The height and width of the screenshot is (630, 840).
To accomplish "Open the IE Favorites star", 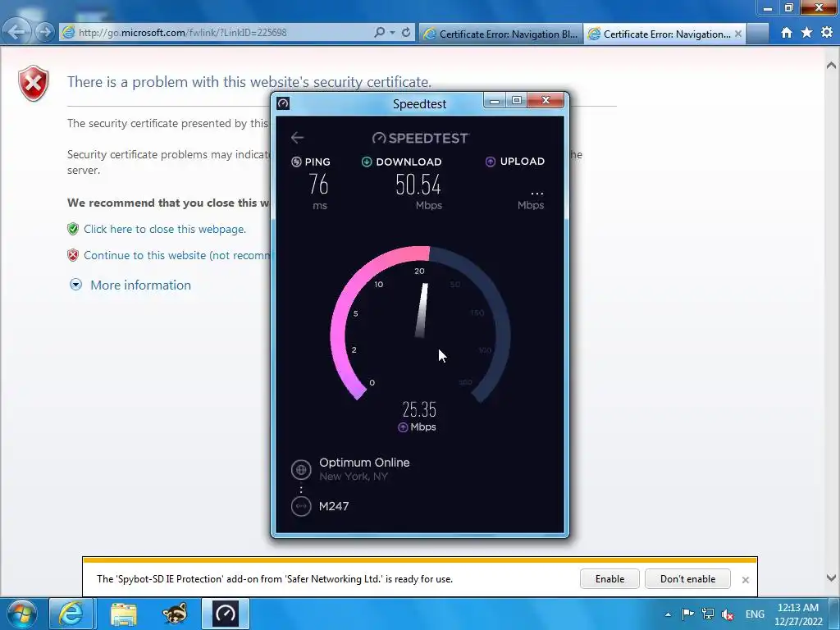I will coord(807,33).
